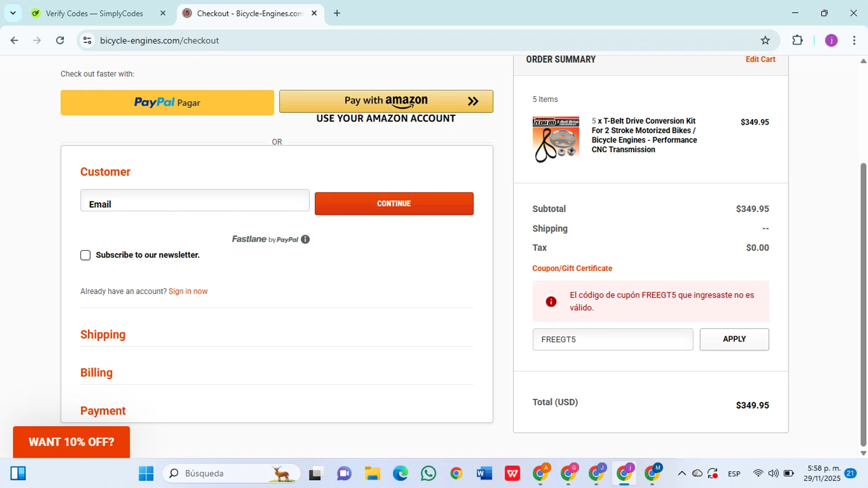Image resolution: width=868 pixels, height=488 pixels.
Task: Open the T-Belt Drive kit thumbnail
Action: 556,140
